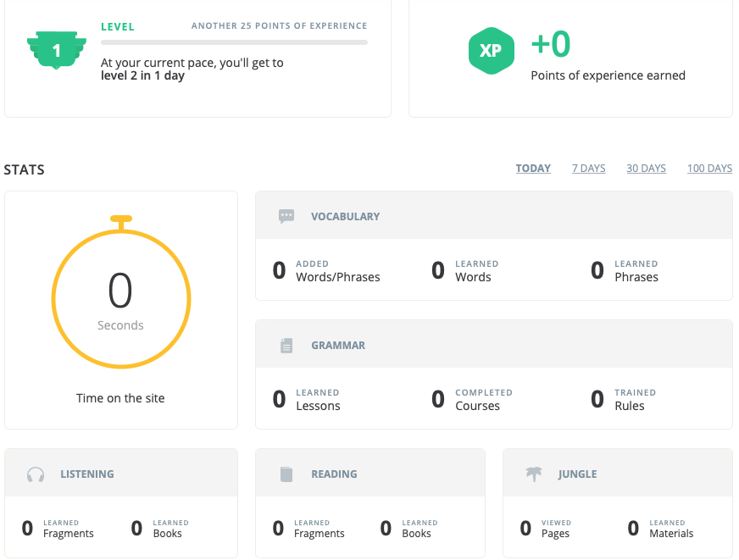
Task: Click the Vocabulary speech bubble icon
Action: click(x=286, y=217)
